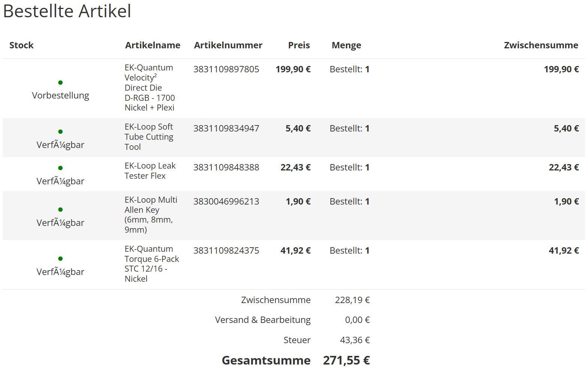Click green availability dot for Soft Tube Cutting Tool
Image resolution: width=588 pixels, height=372 pixels.
pos(60,131)
